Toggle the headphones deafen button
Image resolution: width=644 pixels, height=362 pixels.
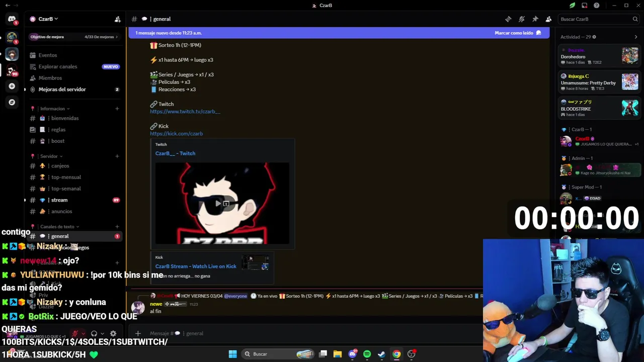coord(94,333)
